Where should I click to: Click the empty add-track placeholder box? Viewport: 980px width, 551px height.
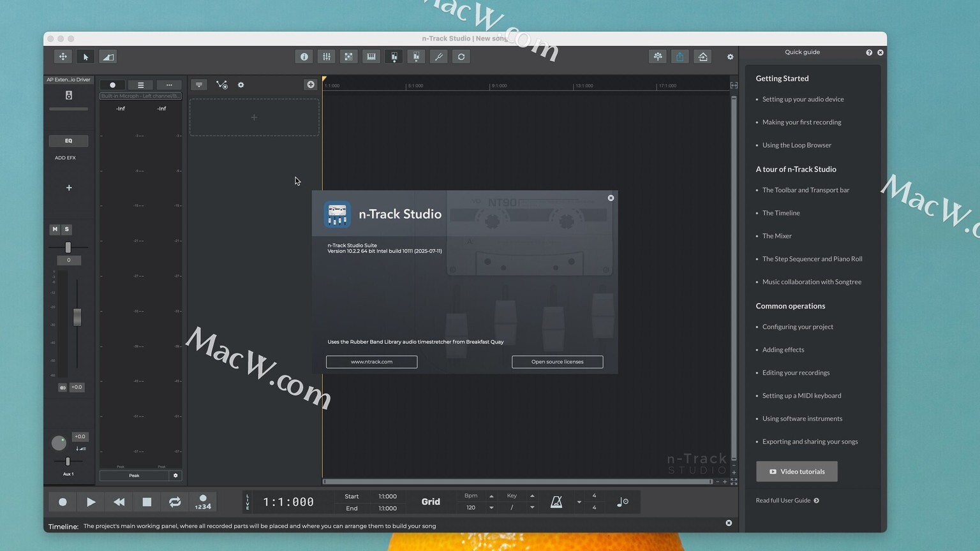pyautogui.click(x=254, y=117)
